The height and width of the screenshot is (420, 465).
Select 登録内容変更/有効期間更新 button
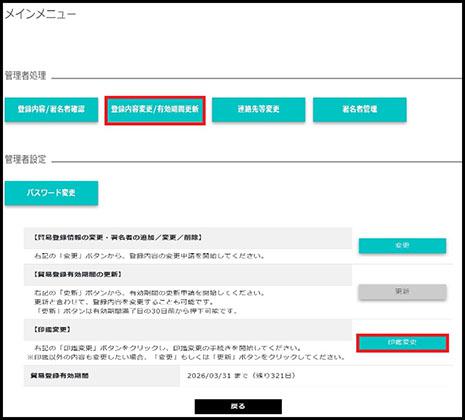(x=155, y=109)
